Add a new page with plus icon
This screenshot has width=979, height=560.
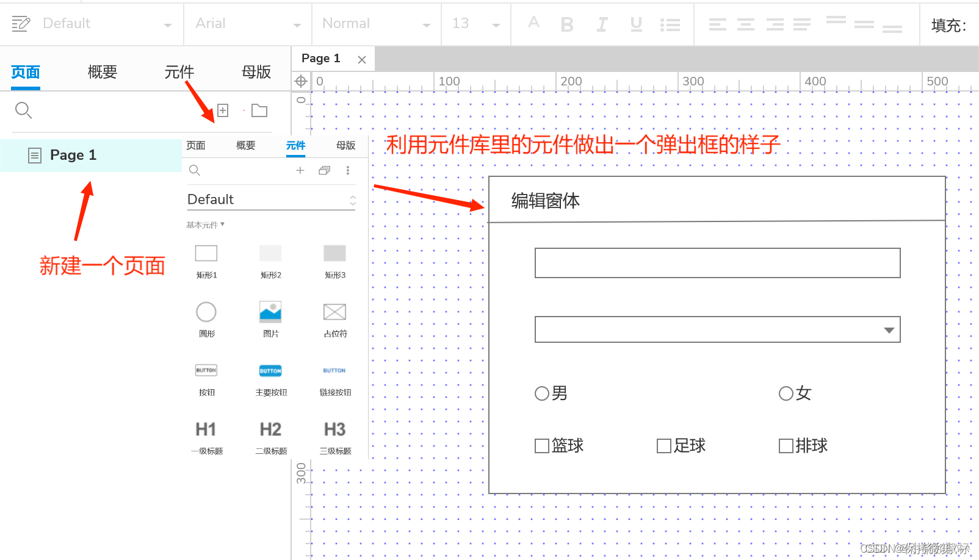[223, 110]
